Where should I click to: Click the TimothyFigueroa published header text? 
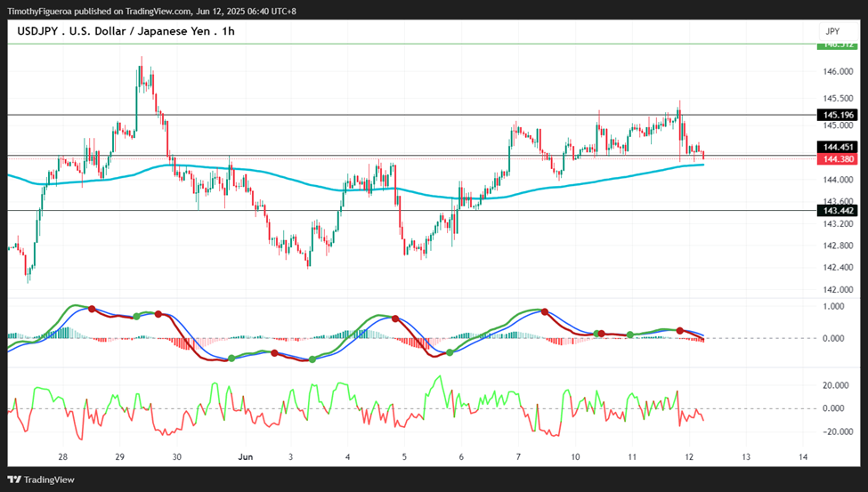[151, 11]
